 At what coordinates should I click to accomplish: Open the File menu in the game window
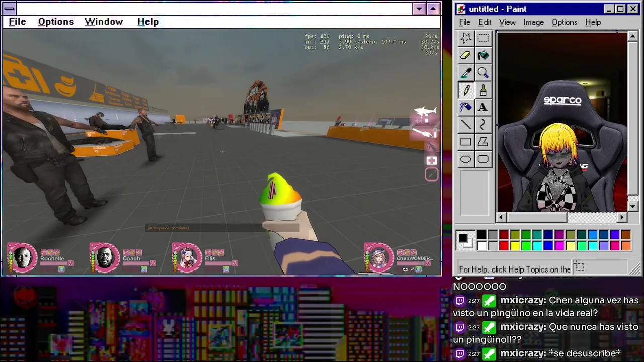tap(17, 22)
